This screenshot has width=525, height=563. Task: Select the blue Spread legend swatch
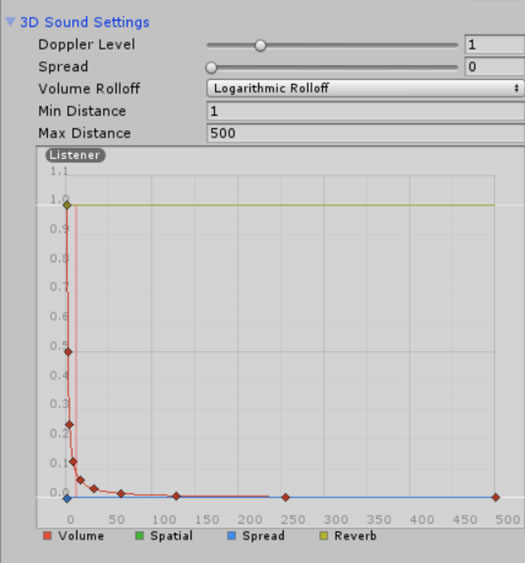point(232,536)
